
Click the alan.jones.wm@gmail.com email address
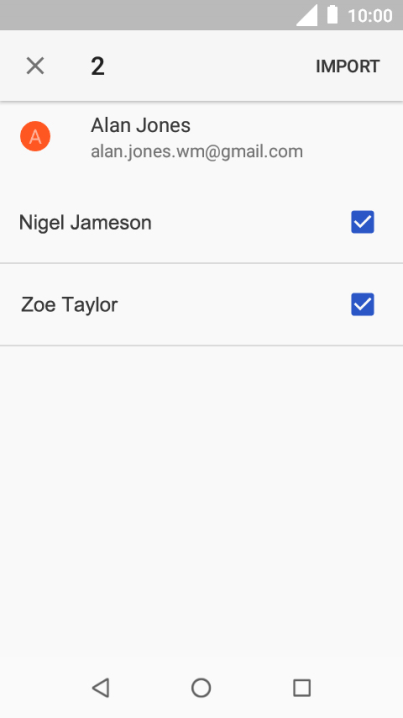point(197,151)
